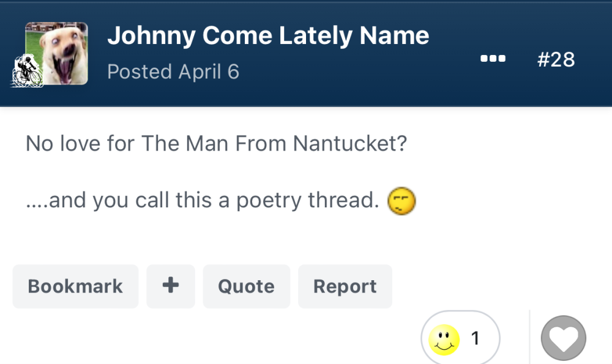This screenshot has height=364, width=612.
Task: Bookmark this post
Action: pyautogui.click(x=75, y=286)
